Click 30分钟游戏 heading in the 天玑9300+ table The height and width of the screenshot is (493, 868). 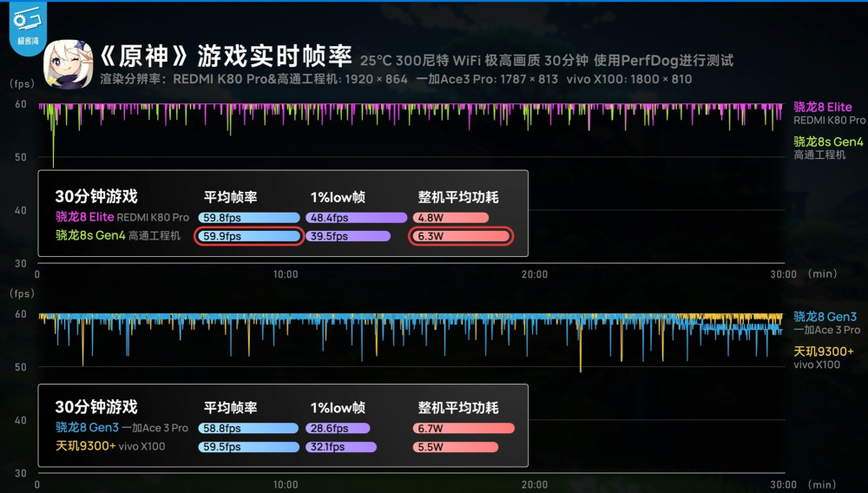96,407
